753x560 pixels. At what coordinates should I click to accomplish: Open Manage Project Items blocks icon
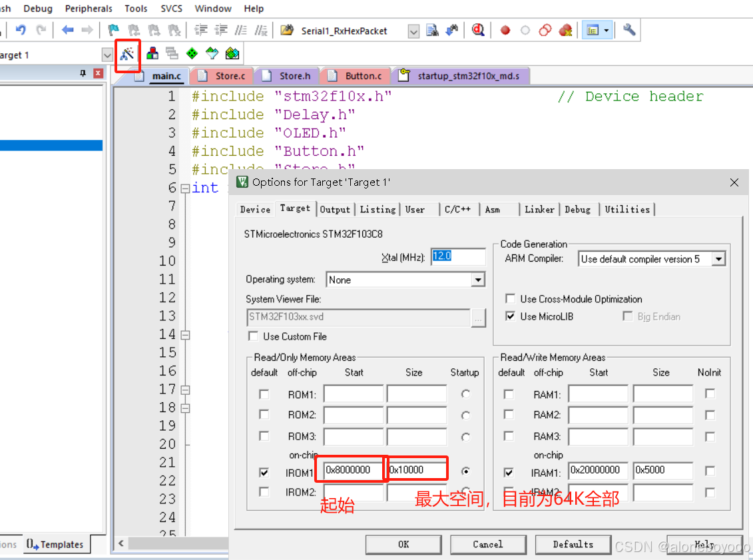[152, 53]
